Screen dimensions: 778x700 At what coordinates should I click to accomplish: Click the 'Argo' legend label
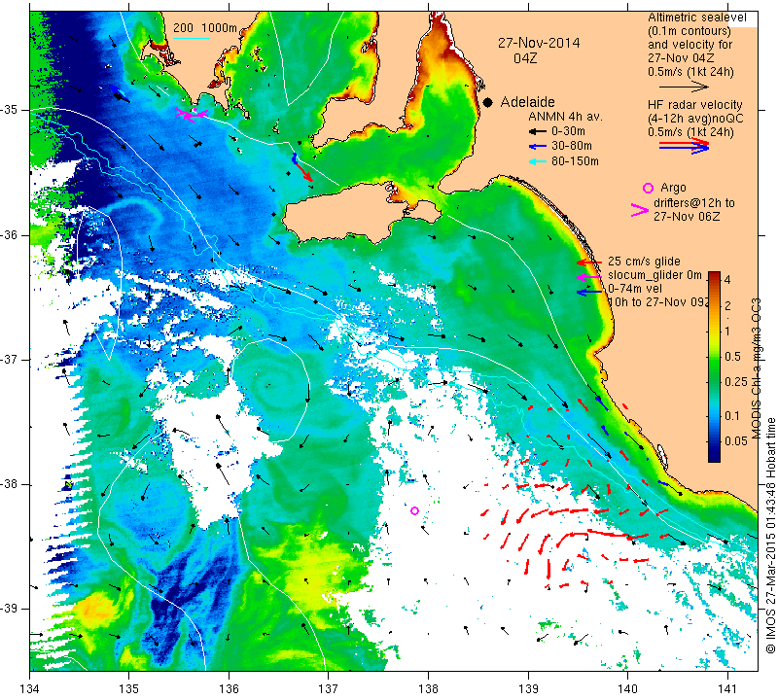(x=673, y=188)
